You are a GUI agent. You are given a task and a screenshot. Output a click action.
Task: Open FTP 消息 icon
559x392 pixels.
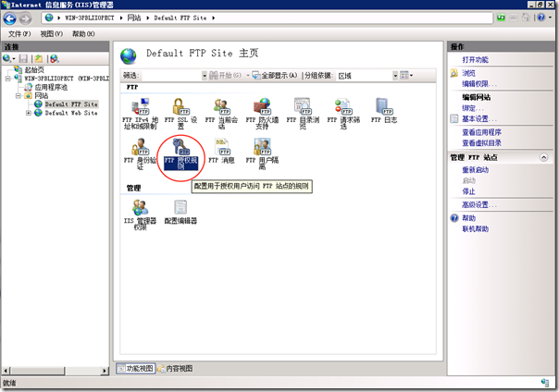pyautogui.click(x=221, y=151)
